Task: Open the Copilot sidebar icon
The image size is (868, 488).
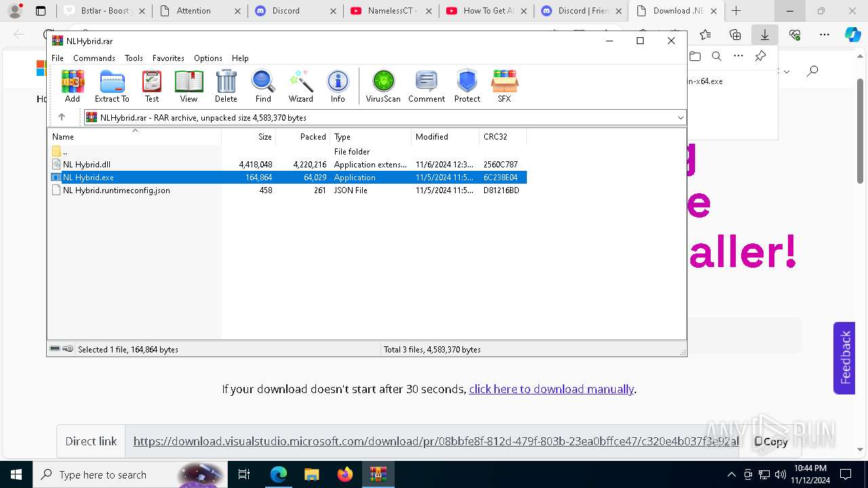Action: 853,35
